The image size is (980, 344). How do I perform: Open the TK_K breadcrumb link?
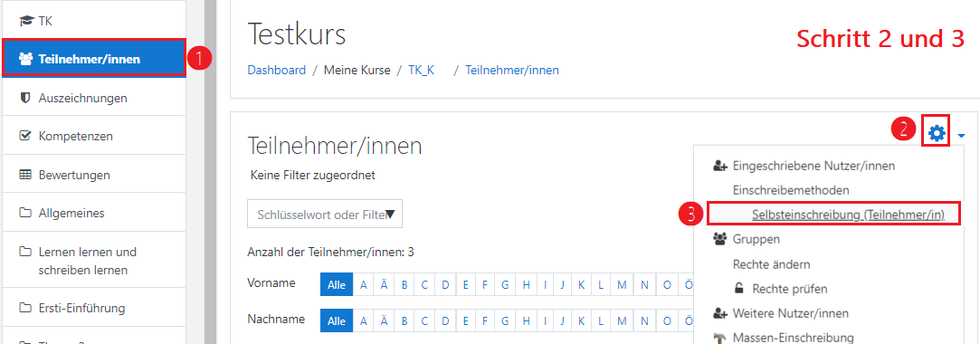point(422,70)
